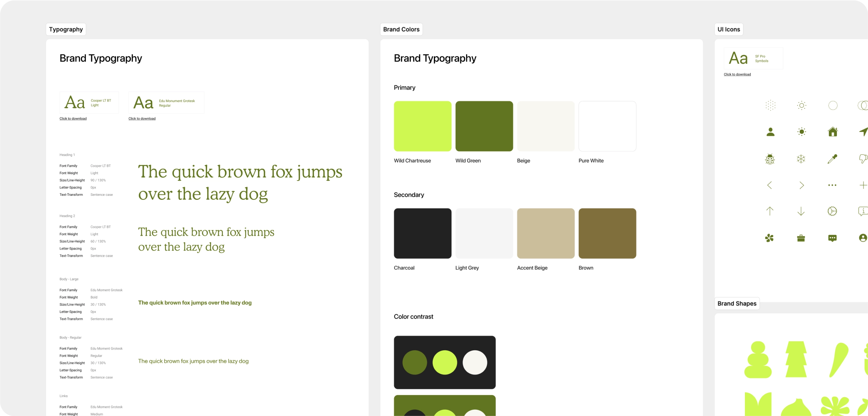Select the eyedropper icon
Image resolution: width=868 pixels, height=416 pixels.
coord(832,159)
